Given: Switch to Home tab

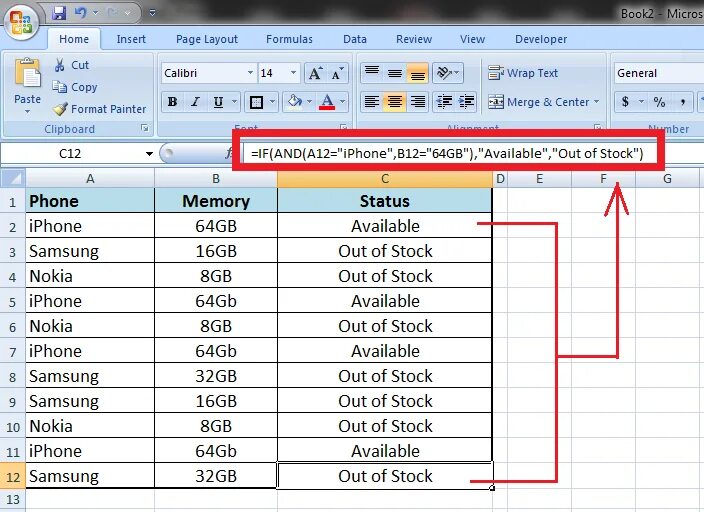Looking at the screenshot, I should [74, 39].
